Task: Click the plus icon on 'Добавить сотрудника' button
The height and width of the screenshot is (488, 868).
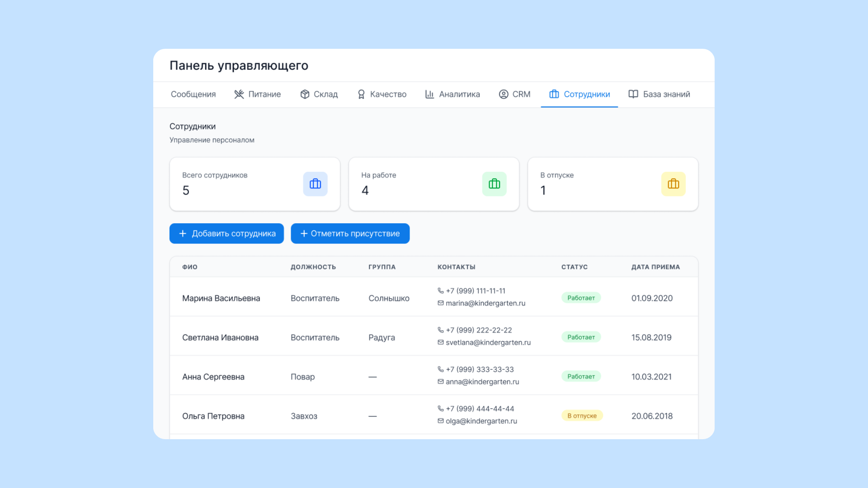Action: 183,234
